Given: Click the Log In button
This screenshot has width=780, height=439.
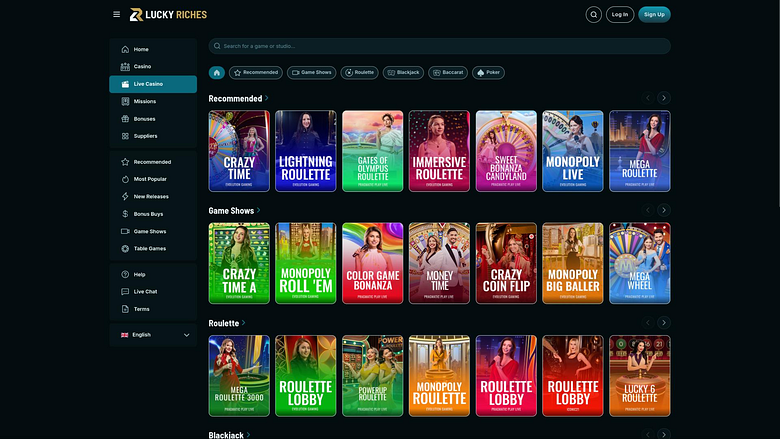Looking at the screenshot, I should point(620,14).
